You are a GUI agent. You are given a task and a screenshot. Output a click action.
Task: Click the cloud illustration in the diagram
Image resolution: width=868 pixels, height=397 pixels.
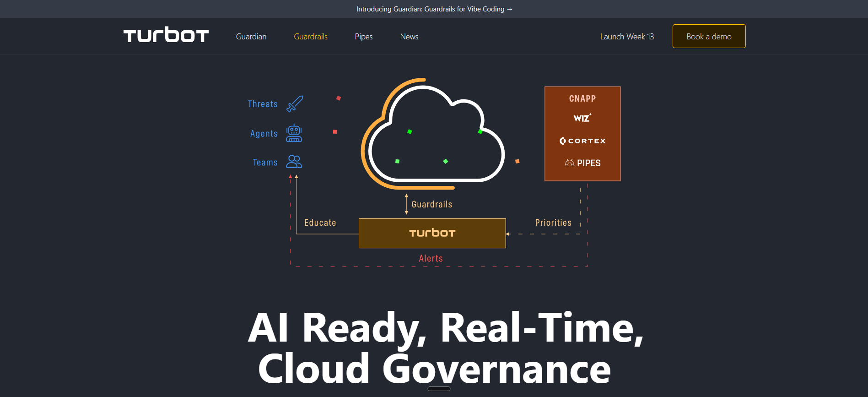(x=433, y=134)
